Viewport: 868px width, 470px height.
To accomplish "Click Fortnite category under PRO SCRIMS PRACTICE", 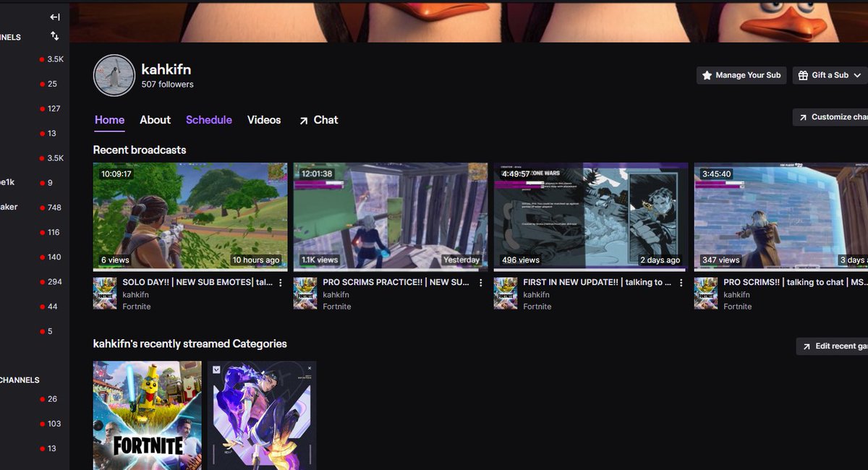I will pyautogui.click(x=337, y=307).
